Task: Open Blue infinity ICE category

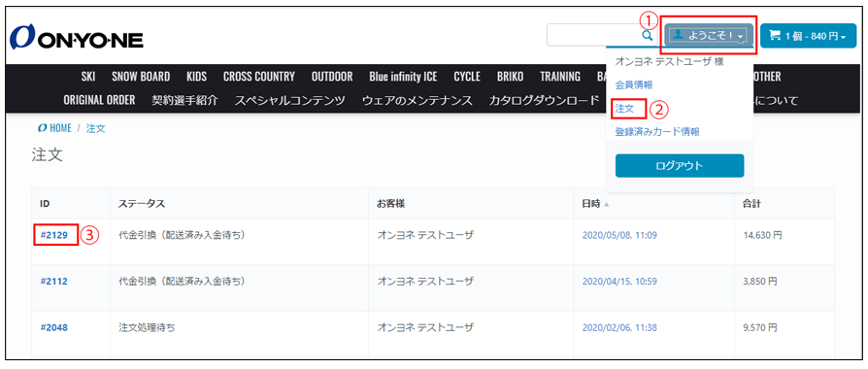Action: tap(403, 77)
